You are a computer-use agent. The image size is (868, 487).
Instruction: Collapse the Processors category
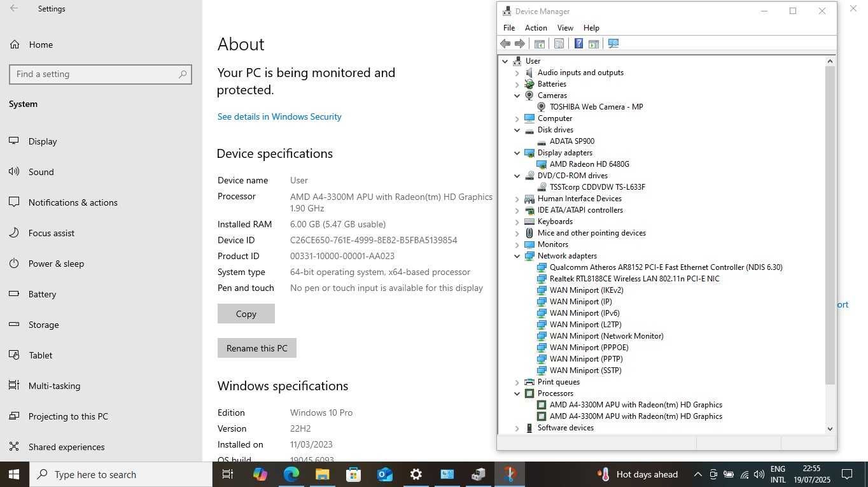pyautogui.click(x=517, y=393)
